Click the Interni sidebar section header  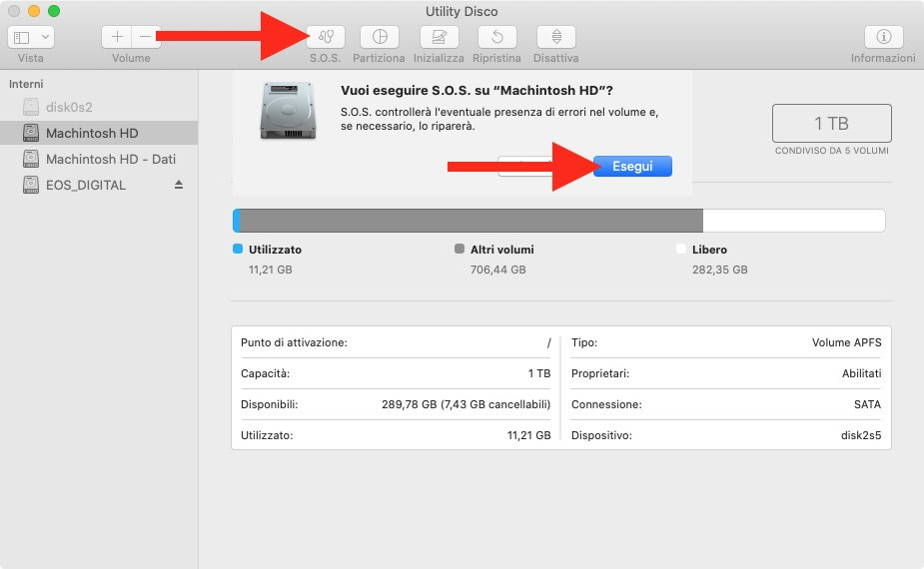coord(26,84)
